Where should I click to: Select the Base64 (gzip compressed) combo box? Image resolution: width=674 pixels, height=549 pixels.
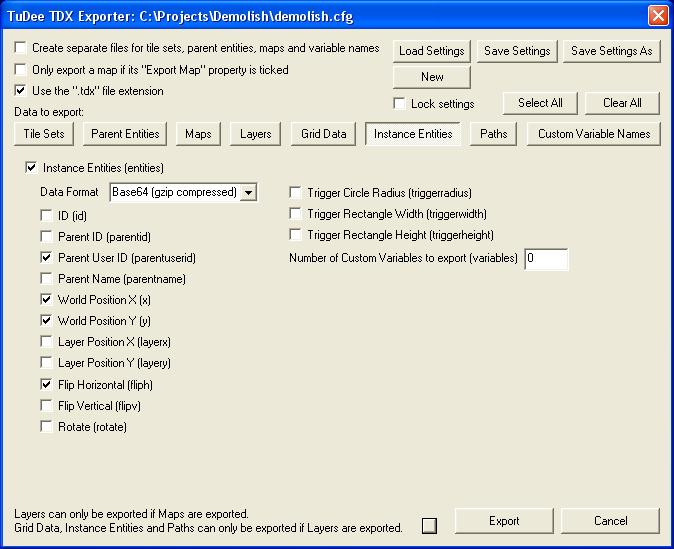click(x=184, y=192)
